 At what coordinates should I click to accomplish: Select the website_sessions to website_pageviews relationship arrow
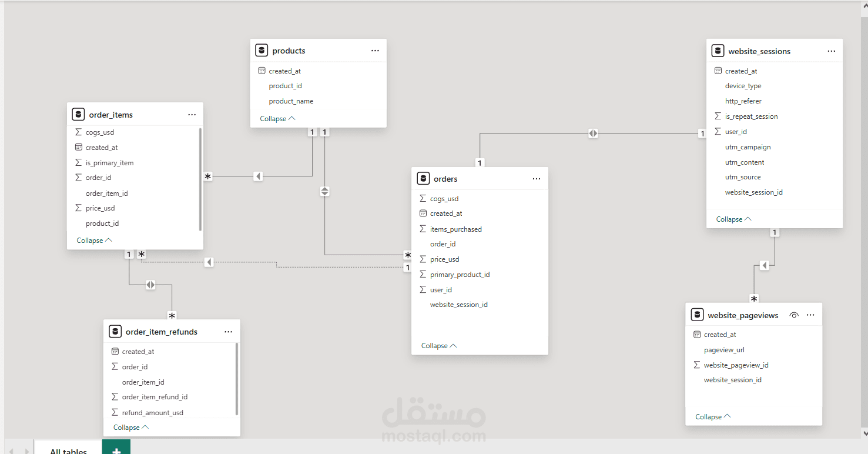764,266
